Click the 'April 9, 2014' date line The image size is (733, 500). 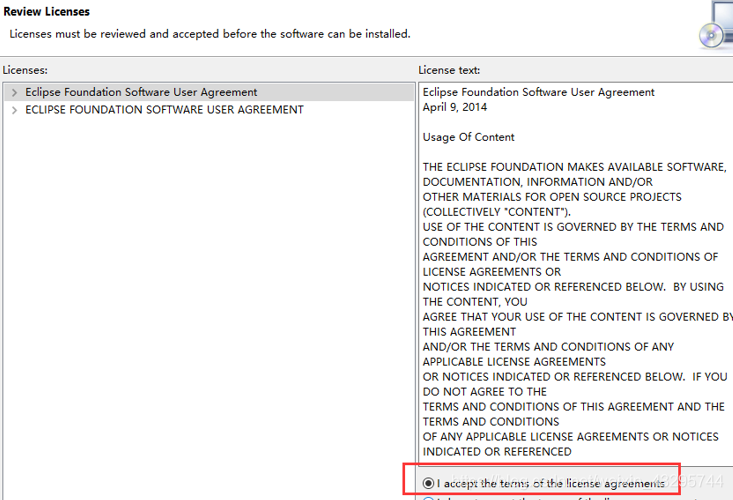(454, 107)
